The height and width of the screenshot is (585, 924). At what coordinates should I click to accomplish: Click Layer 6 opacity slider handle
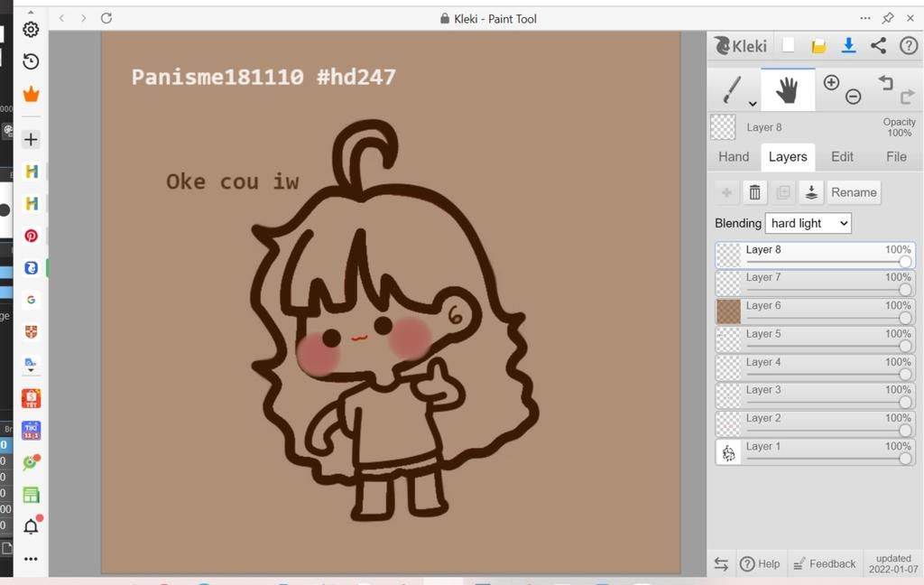point(905,318)
